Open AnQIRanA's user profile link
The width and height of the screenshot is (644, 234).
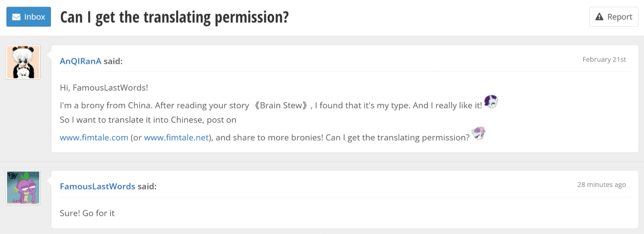click(x=80, y=61)
